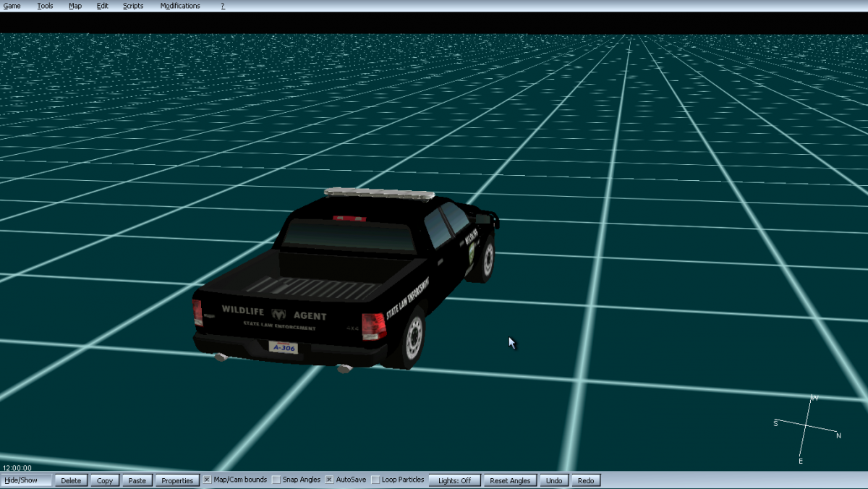Disable the AutoSave checkbox
Image resolution: width=868 pixels, height=489 pixels.
[329, 480]
